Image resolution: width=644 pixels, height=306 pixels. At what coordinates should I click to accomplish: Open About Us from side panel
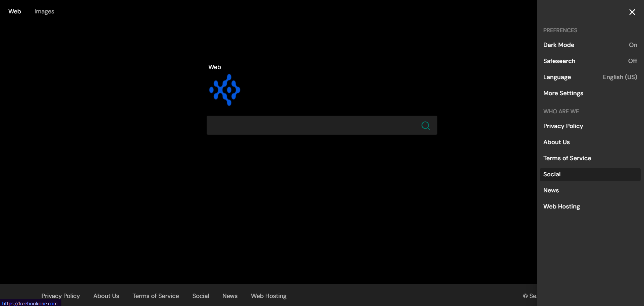[x=556, y=142]
